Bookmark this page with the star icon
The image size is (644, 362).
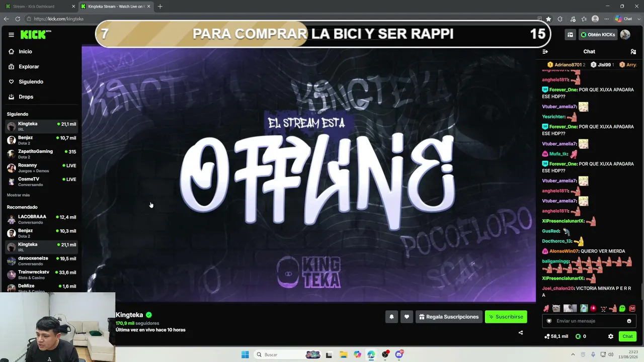(x=548, y=19)
